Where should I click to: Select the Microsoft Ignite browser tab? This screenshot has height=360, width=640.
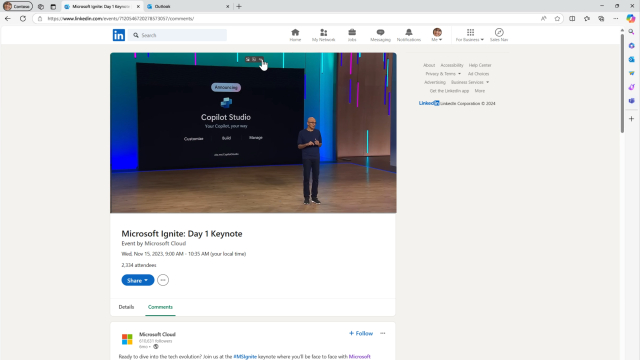[102, 7]
